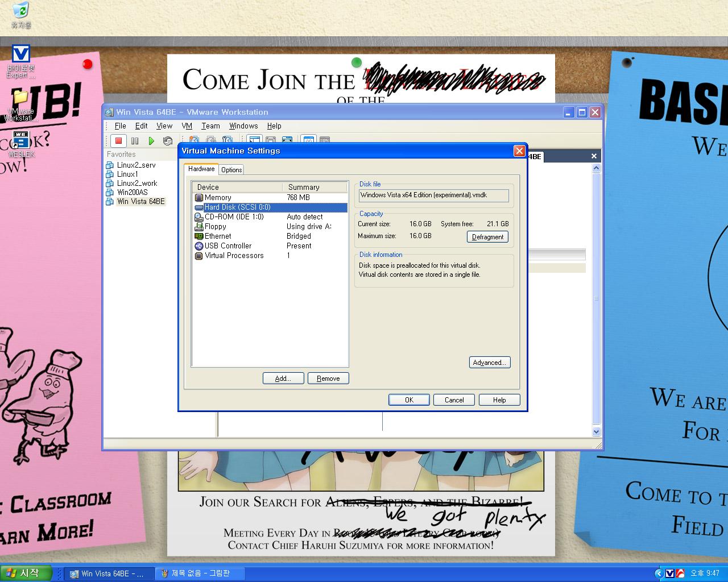Select the USB Controller device
Image resolution: width=728 pixels, height=582 pixels.
(227, 246)
